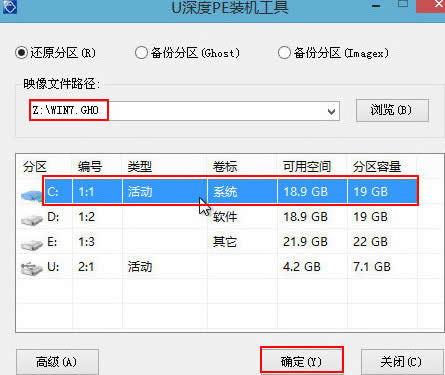The width and height of the screenshot is (445, 375).
Task: Choose 备份分区 (Ghost) radio option
Action: (187, 53)
